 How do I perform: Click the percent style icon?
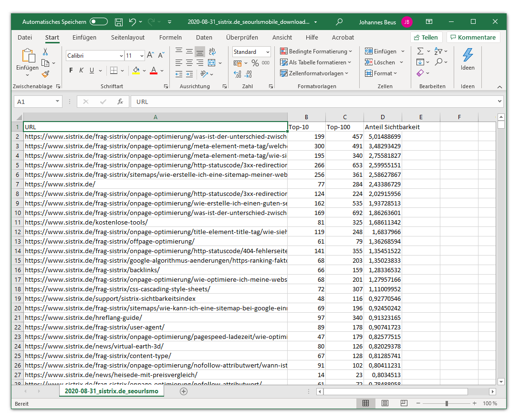click(255, 63)
